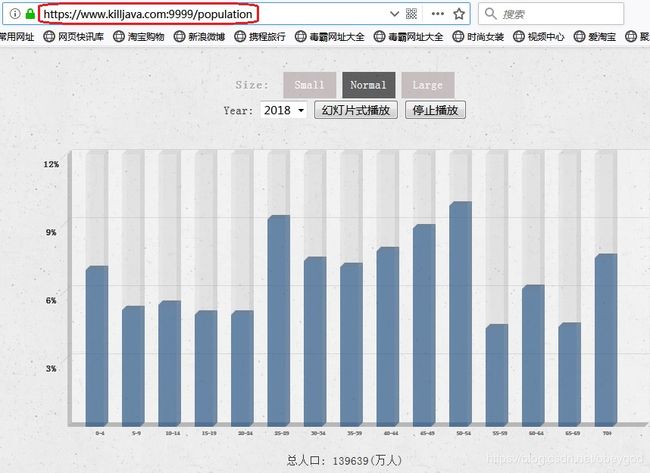Open the Year dropdown showing 2018
The height and width of the screenshot is (473, 650).
click(284, 110)
